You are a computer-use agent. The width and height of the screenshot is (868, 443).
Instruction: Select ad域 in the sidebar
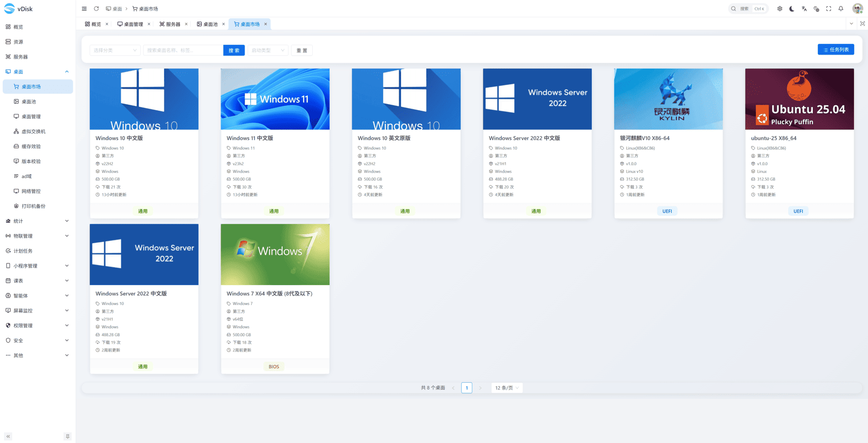[38, 176]
